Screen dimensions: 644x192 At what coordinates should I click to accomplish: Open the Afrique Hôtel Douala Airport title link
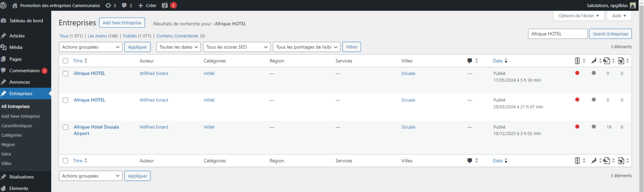coord(96,130)
